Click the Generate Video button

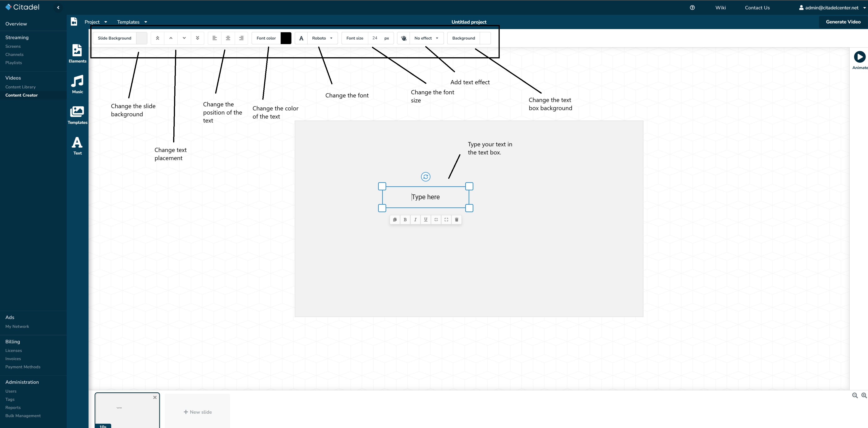click(843, 22)
